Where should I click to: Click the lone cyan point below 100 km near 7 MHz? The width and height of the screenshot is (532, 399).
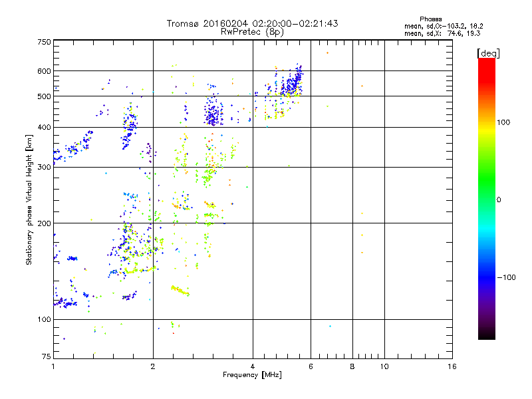(x=330, y=327)
